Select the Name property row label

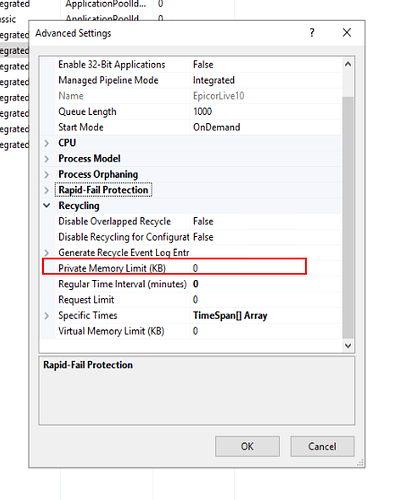click(x=71, y=96)
